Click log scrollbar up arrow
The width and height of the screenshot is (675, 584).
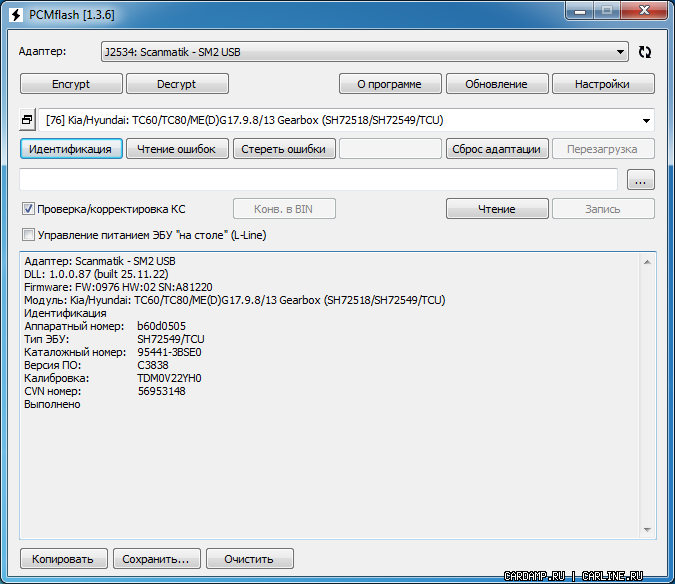(x=647, y=262)
